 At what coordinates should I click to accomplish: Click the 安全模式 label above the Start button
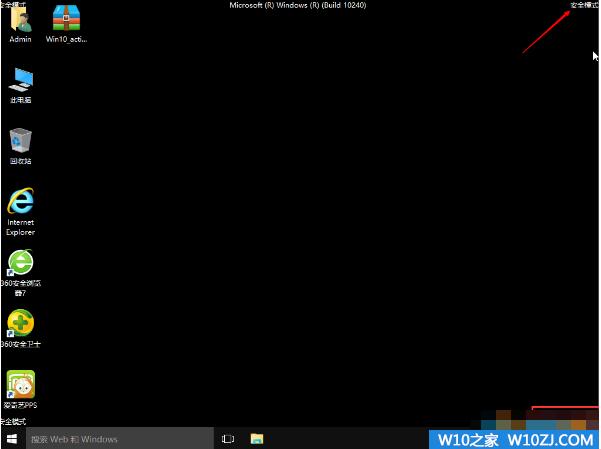coord(13,421)
